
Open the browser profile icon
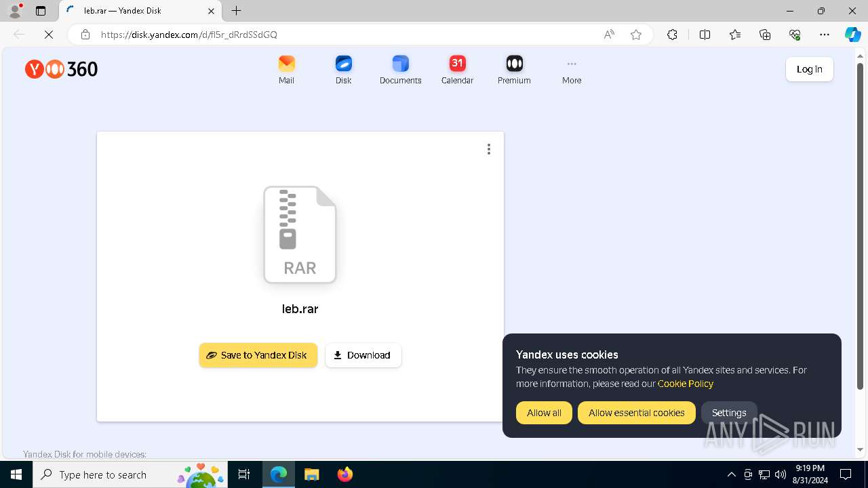point(15,11)
